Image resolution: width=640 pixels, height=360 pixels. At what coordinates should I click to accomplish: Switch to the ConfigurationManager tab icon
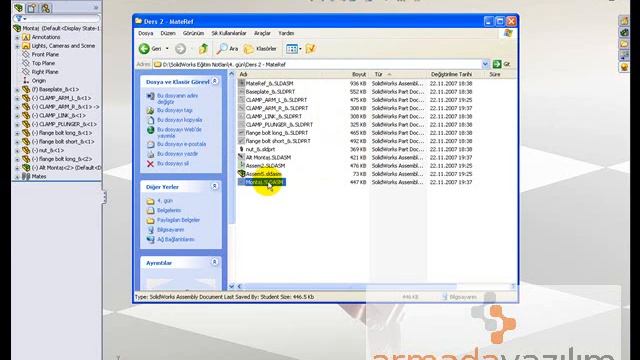click(x=45, y=8)
